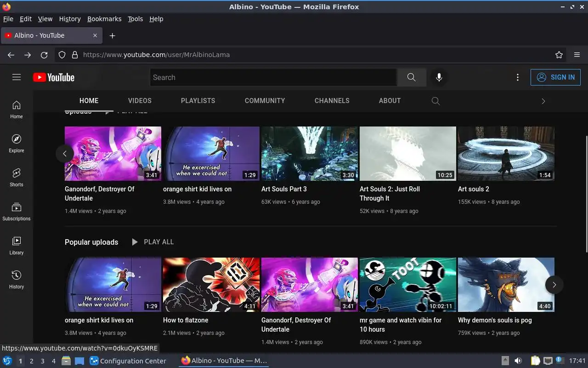Image resolution: width=588 pixels, height=368 pixels.
Task: Go back with the browser back arrow
Action: pos(11,55)
